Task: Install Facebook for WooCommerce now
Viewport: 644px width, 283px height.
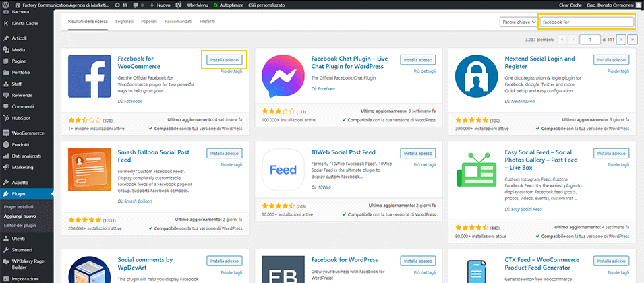Action: tap(225, 60)
